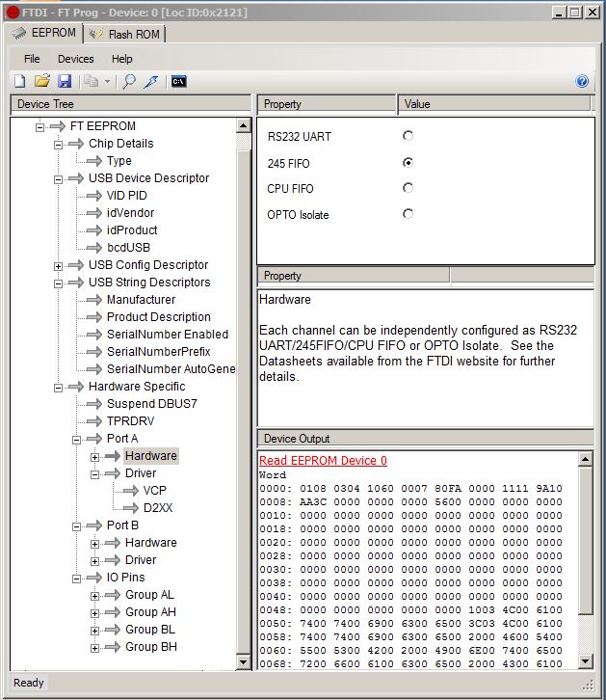606x700 pixels.
Task: Program devices with the lightning bolt icon
Action: pyautogui.click(x=151, y=81)
